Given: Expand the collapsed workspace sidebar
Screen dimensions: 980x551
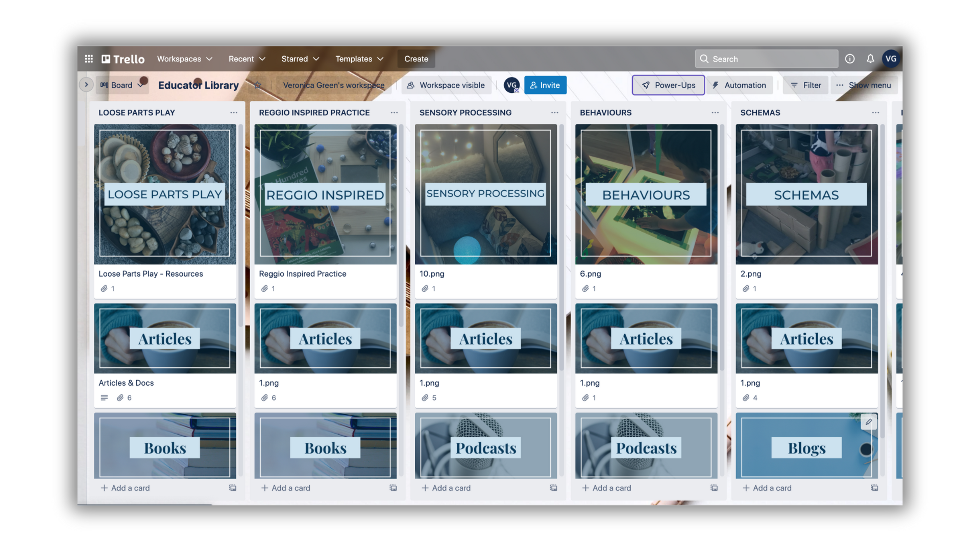Looking at the screenshot, I should [x=86, y=85].
